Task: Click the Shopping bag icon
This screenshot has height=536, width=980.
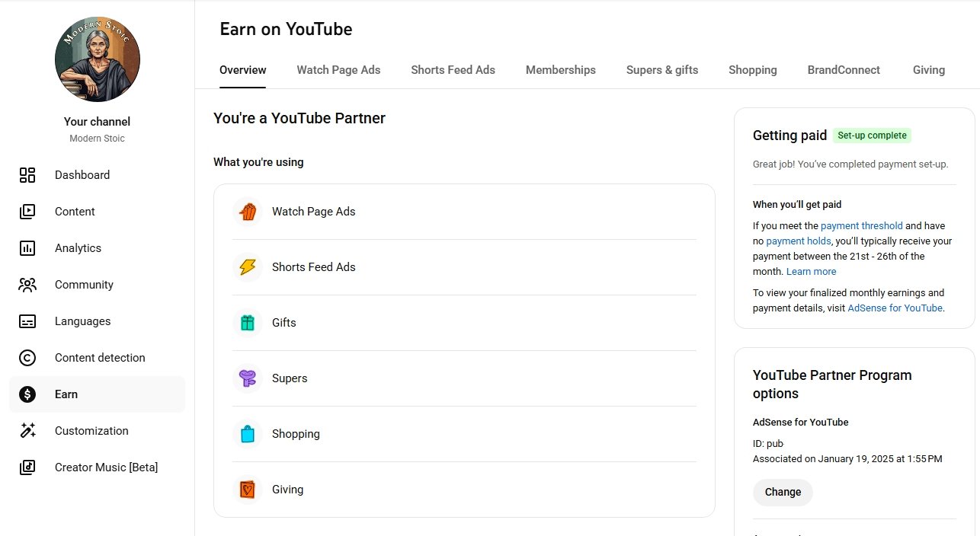Action: click(x=247, y=434)
